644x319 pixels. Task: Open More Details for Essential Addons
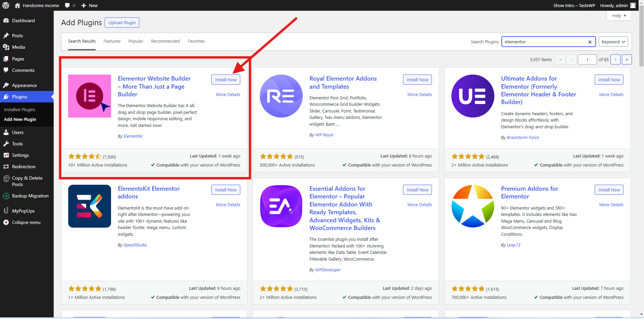pyautogui.click(x=420, y=205)
